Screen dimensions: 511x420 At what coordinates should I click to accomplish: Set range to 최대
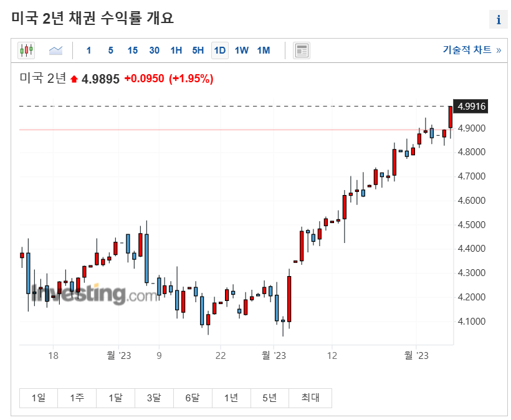click(x=310, y=398)
